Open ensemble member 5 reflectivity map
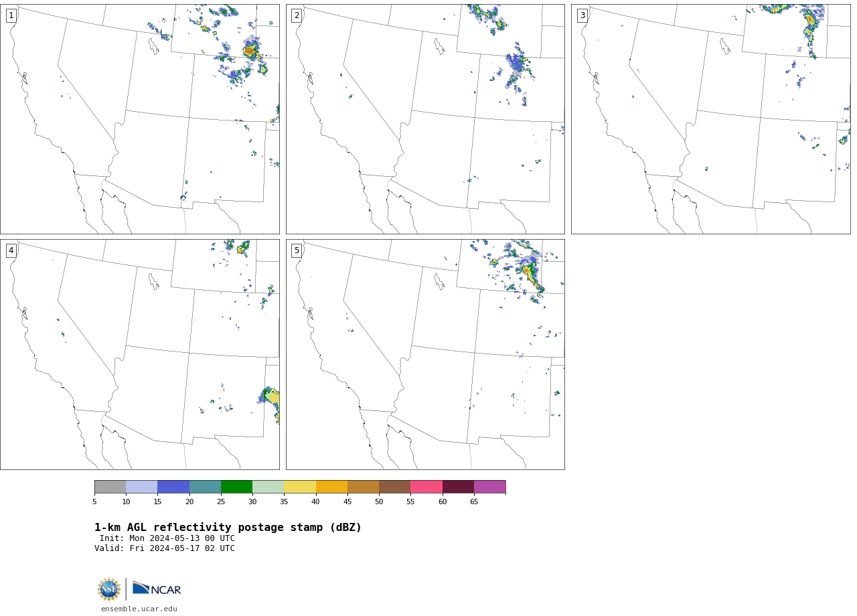 click(425, 354)
